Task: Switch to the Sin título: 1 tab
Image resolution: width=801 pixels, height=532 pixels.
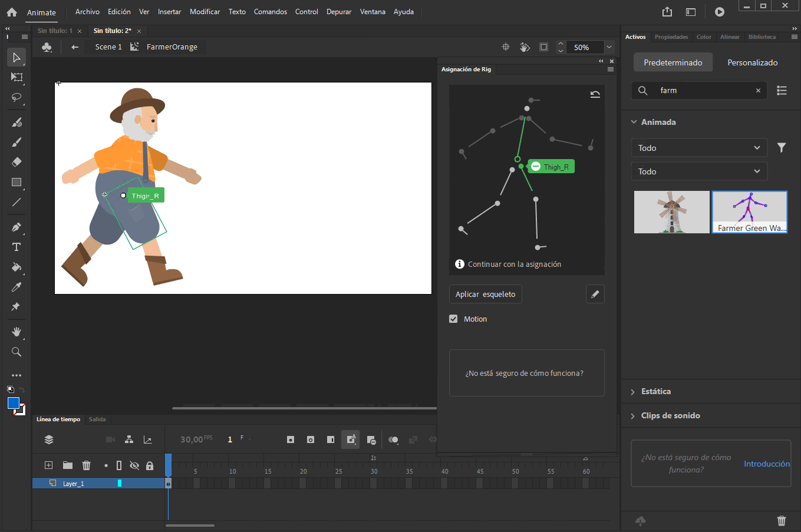Action: coord(54,31)
